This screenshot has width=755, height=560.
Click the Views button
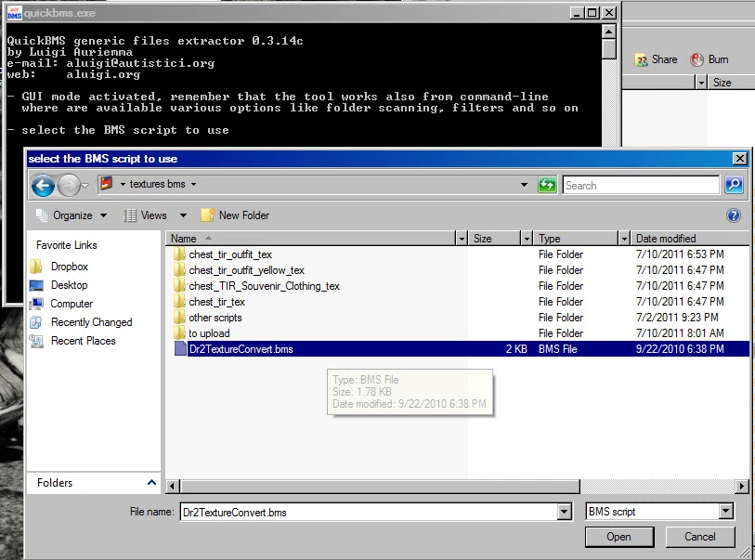click(x=145, y=215)
